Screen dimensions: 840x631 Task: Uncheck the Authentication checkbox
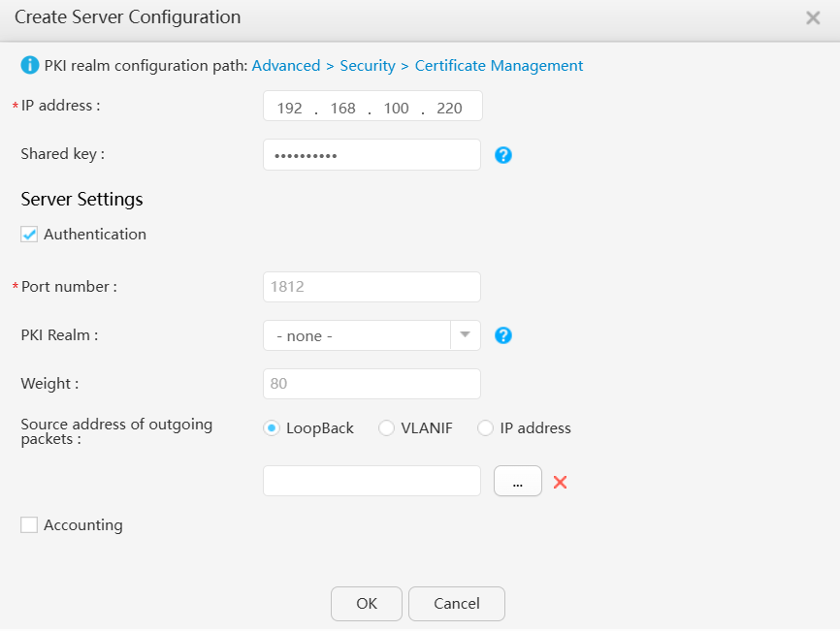point(29,235)
